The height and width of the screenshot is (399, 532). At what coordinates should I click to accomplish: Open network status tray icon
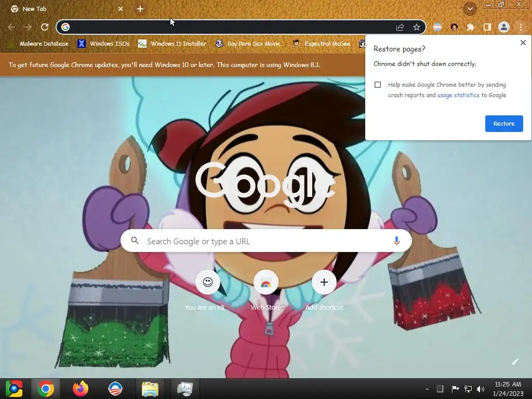pos(468,389)
